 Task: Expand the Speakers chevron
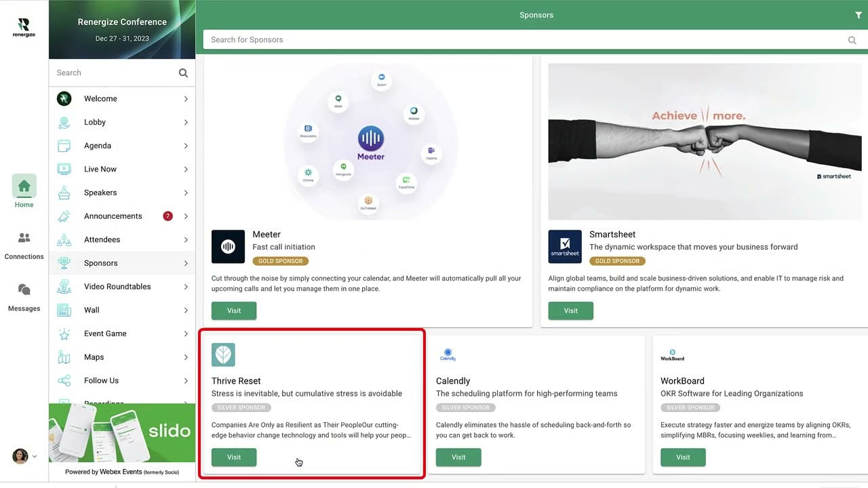click(186, 192)
